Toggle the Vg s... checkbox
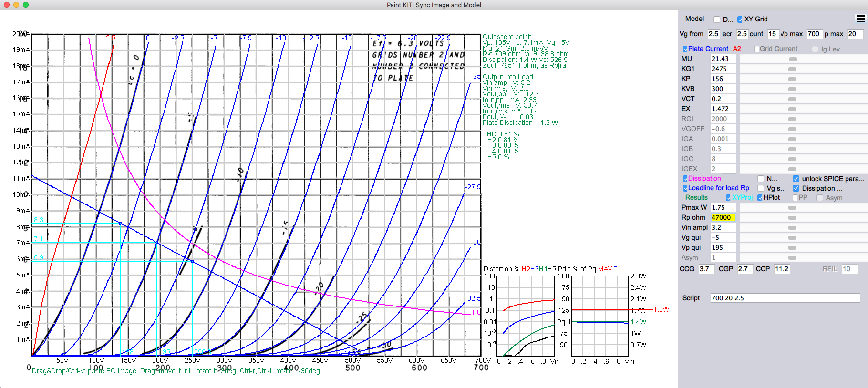The image size is (868, 388). click(761, 188)
